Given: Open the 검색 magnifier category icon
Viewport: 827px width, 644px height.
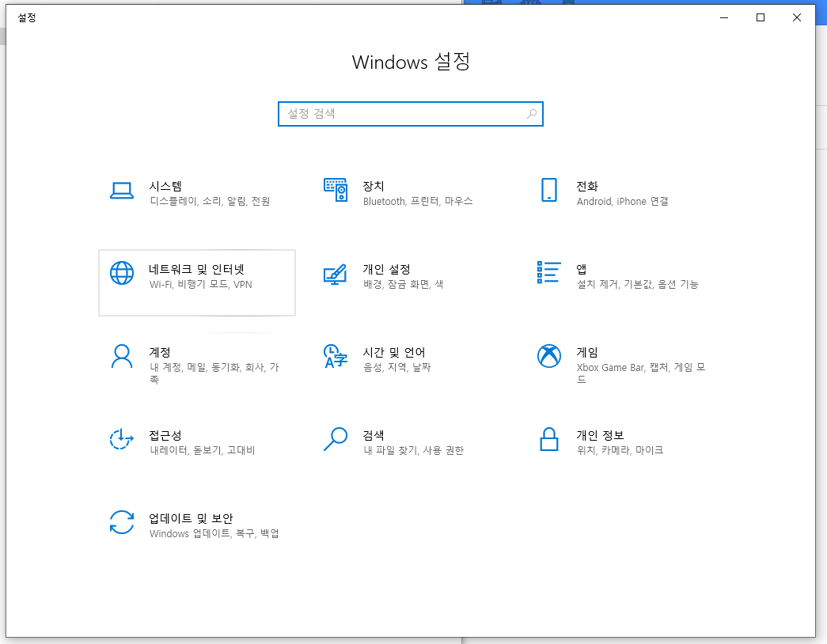Looking at the screenshot, I should tap(336, 439).
